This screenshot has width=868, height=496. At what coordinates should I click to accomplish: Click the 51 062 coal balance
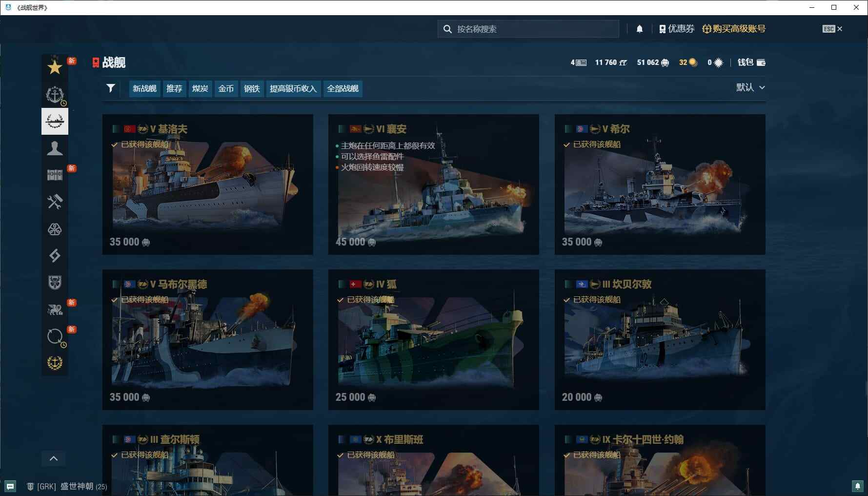(x=653, y=62)
